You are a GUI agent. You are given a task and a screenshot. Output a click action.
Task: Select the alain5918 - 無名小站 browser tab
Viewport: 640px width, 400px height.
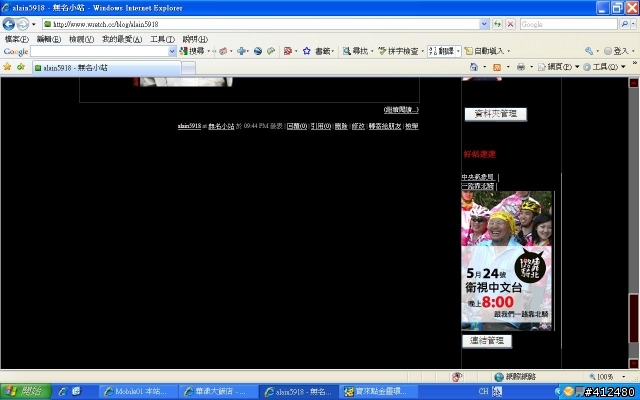click(106, 68)
